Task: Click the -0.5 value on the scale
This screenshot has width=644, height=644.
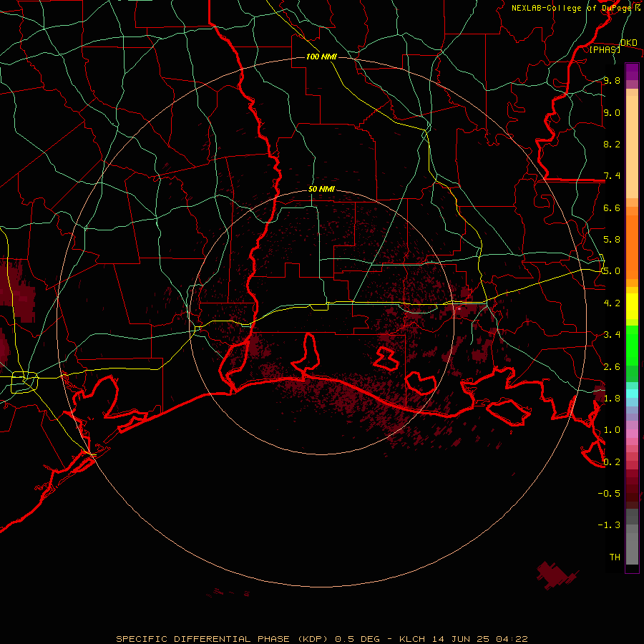Action: (x=609, y=493)
